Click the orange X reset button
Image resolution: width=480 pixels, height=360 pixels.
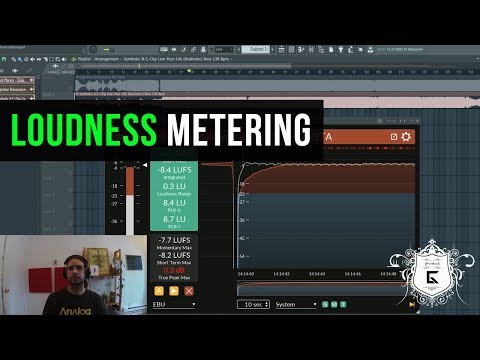click(x=189, y=291)
